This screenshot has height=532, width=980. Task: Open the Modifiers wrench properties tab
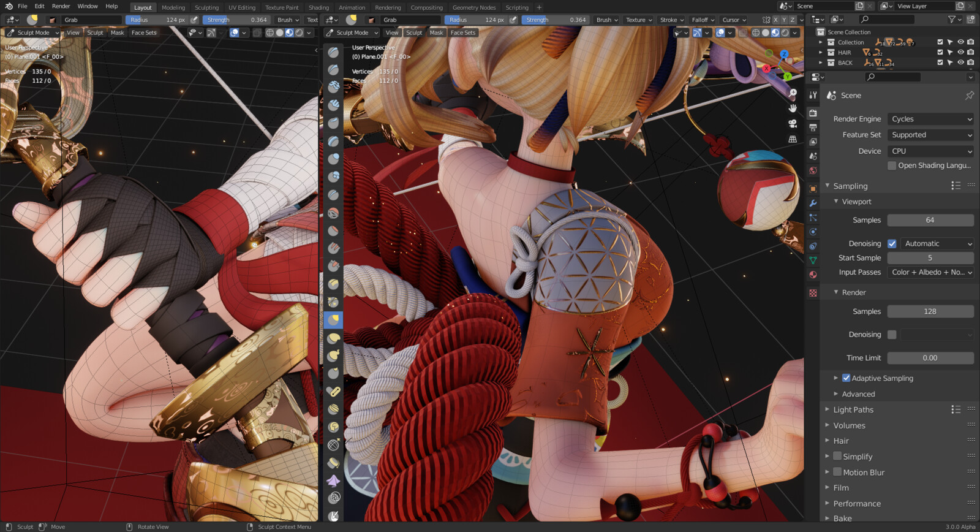813,203
